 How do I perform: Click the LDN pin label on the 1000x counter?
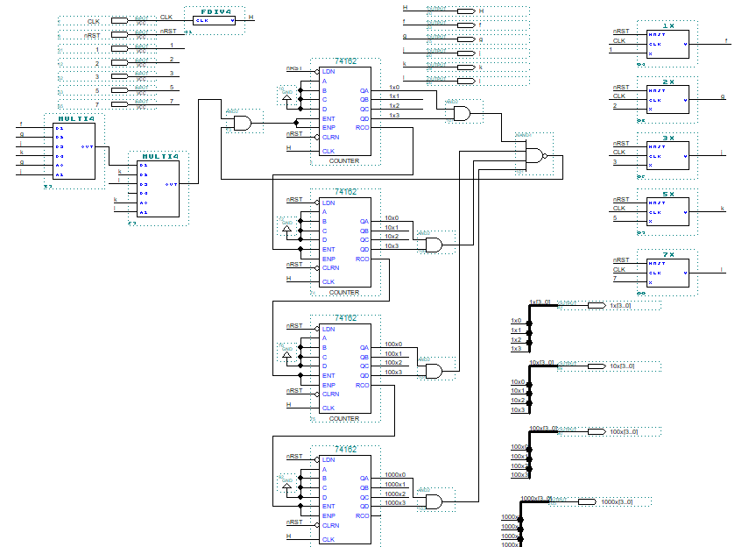pyautogui.click(x=329, y=459)
